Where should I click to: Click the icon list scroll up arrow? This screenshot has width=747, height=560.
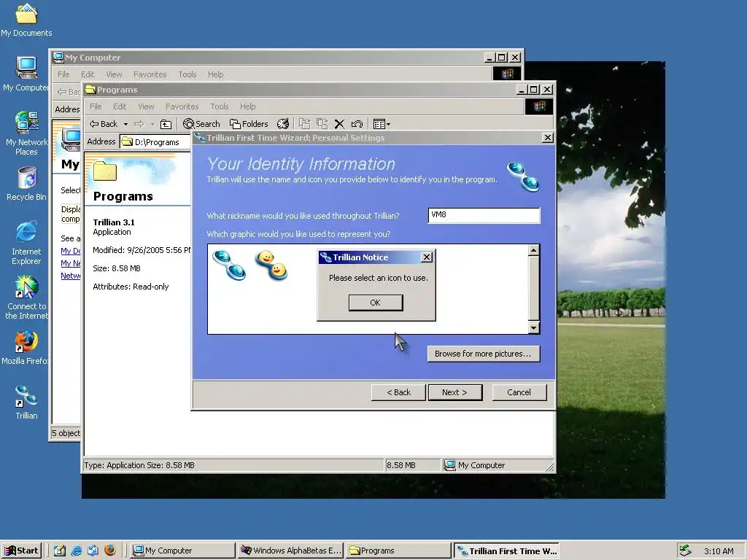pyautogui.click(x=533, y=250)
